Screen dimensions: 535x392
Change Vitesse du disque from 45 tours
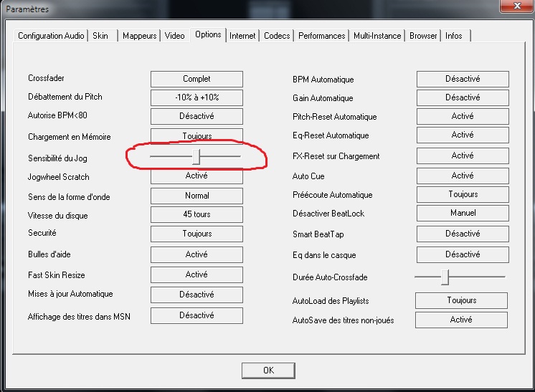pyautogui.click(x=197, y=214)
